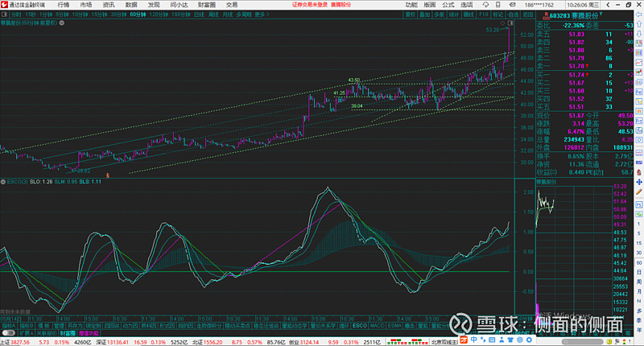The height and width of the screenshot is (346, 644).
Task: Expand the 更多 periods dropdown
Action: click(260, 14)
